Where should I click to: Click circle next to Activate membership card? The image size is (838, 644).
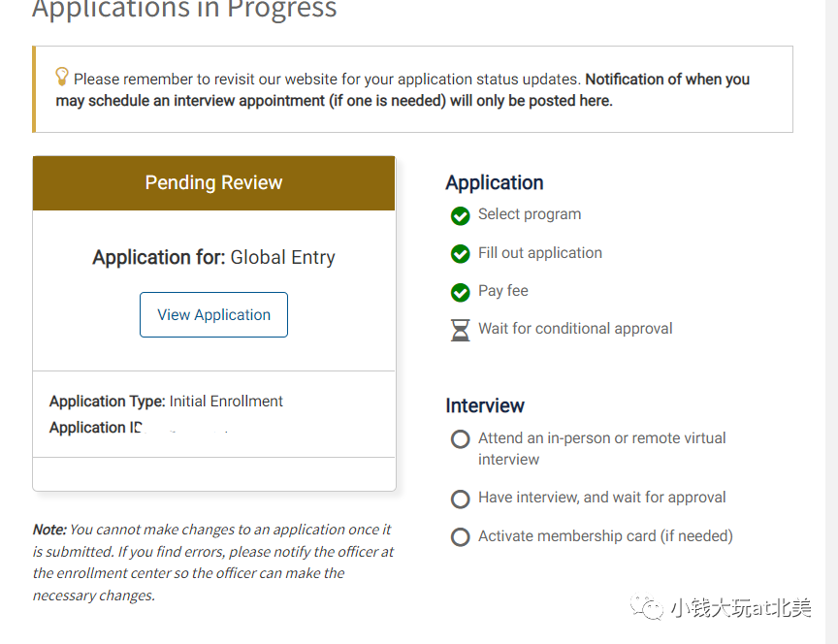(x=460, y=537)
